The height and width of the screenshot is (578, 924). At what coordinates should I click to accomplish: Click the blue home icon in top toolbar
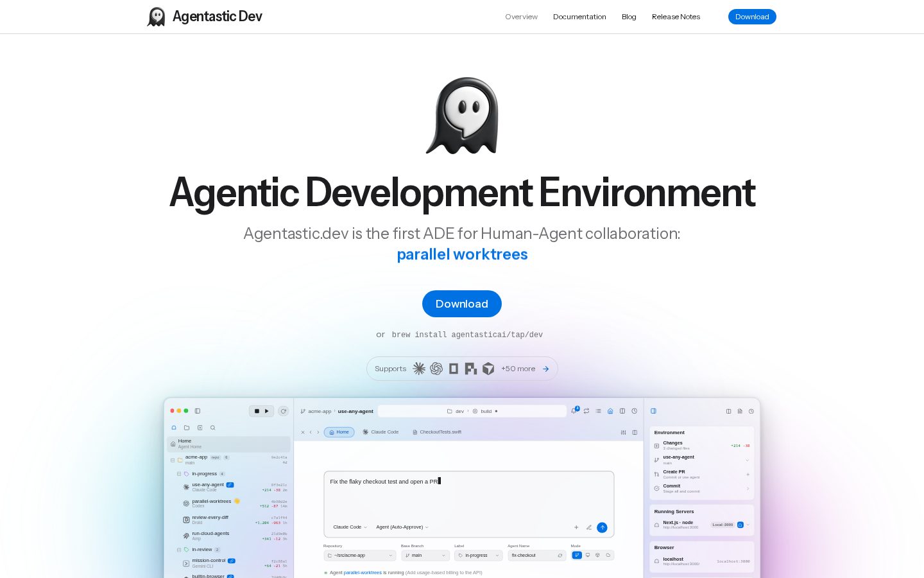tap(610, 411)
